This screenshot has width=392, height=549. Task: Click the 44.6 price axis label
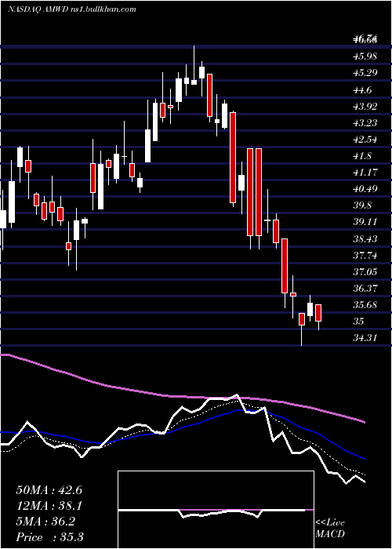[362, 90]
